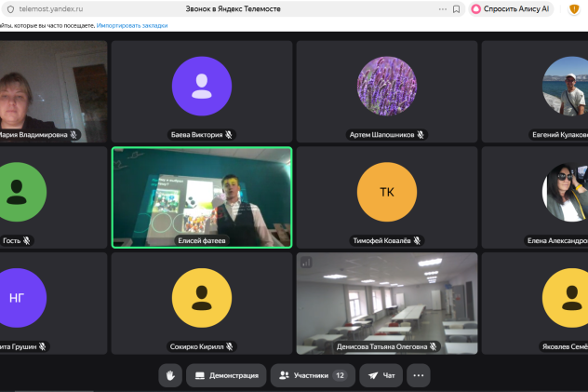
Task: Click page title Звонок в Яндекс Телемосте
Action: point(233,9)
